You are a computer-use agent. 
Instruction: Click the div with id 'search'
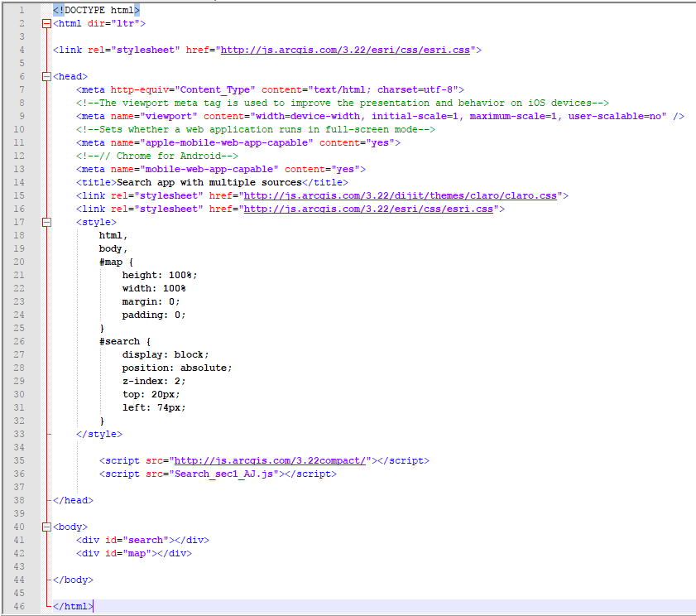pyautogui.click(x=142, y=540)
